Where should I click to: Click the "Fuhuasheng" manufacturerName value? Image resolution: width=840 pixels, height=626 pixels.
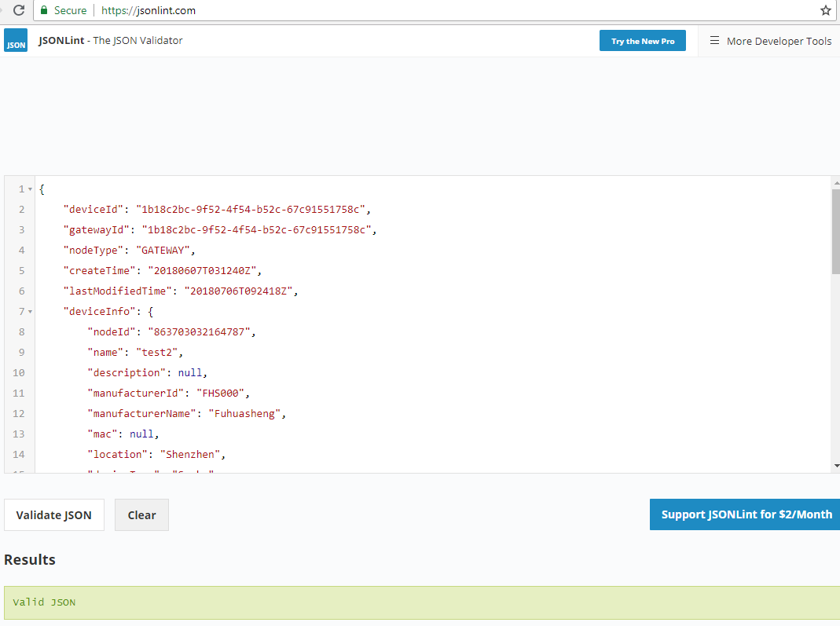tap(245, 413)
